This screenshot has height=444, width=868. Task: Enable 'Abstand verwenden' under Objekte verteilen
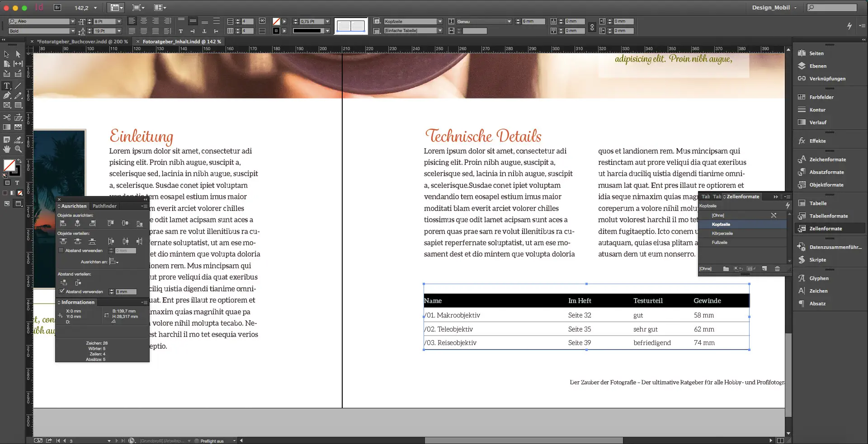click(61, 250)
